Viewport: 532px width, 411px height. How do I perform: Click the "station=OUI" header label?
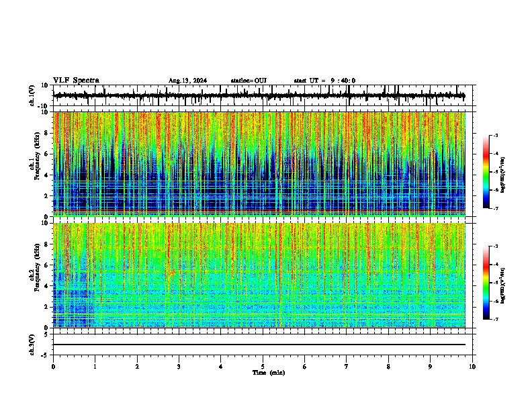tap(249, 81)
